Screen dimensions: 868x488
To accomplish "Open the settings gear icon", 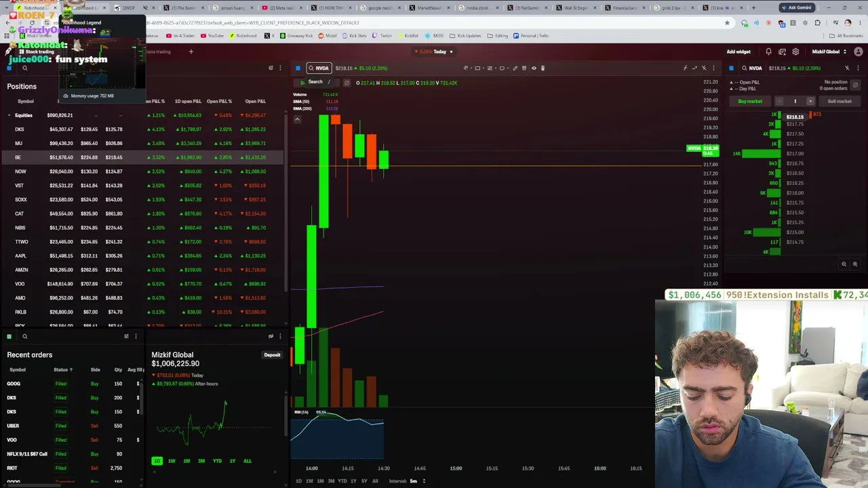I will click(795, 52).
